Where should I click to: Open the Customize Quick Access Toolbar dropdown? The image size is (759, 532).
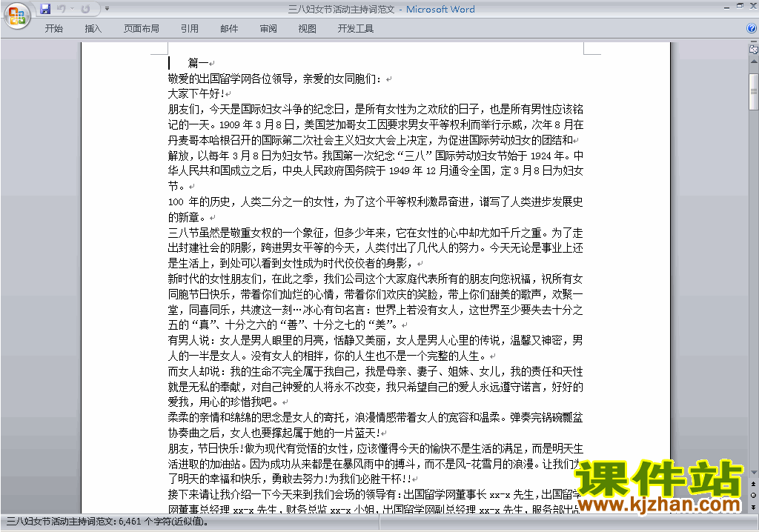[107, 9]
